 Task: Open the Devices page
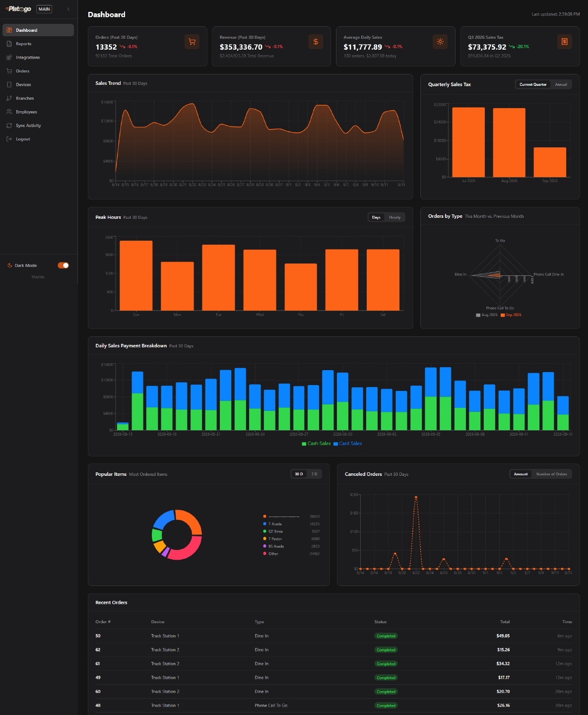[38, 85]
